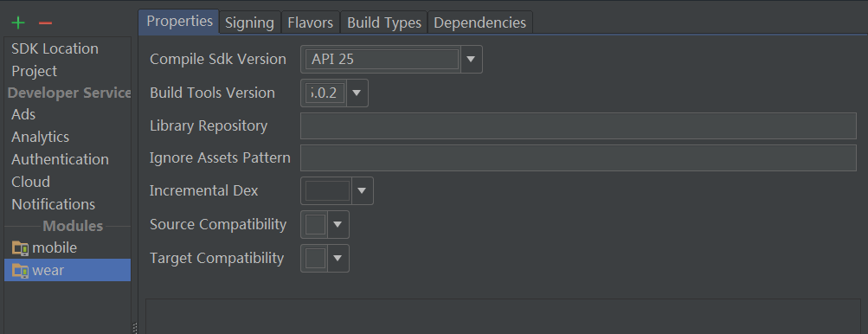Open the Compile Sdk Version dropdown arrow

(471, 59)
